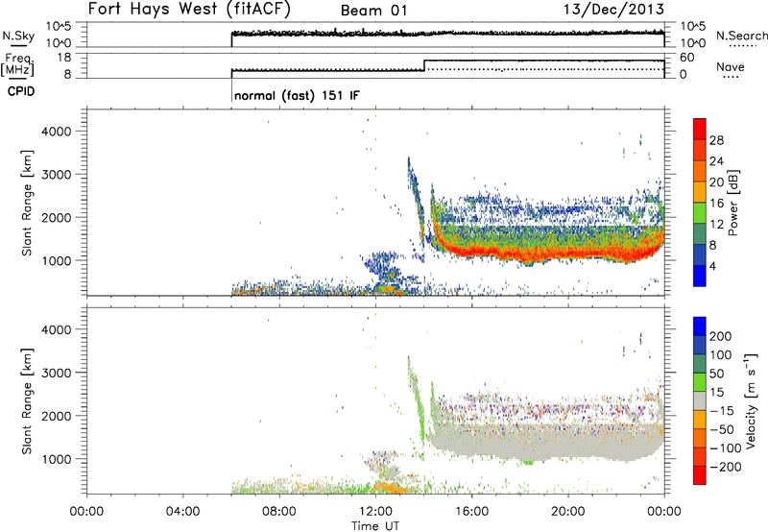Click the gray band of the Velocity color bar
The image size is (768, 532).
700,401
